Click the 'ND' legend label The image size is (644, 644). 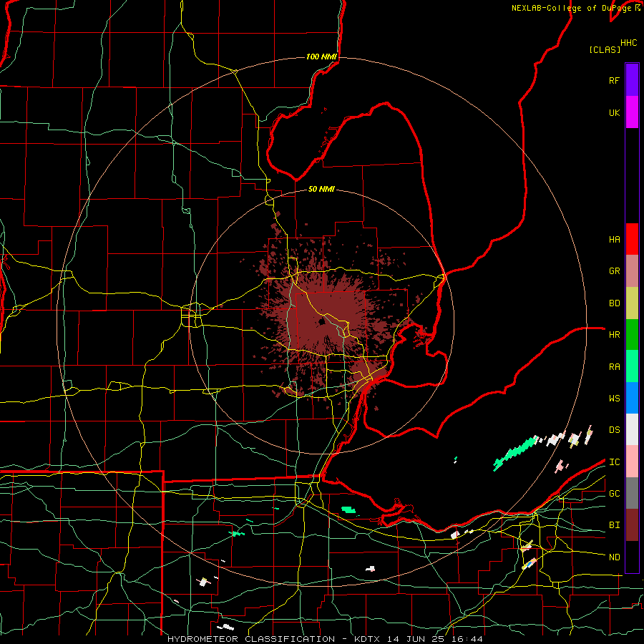coord(615,557)
